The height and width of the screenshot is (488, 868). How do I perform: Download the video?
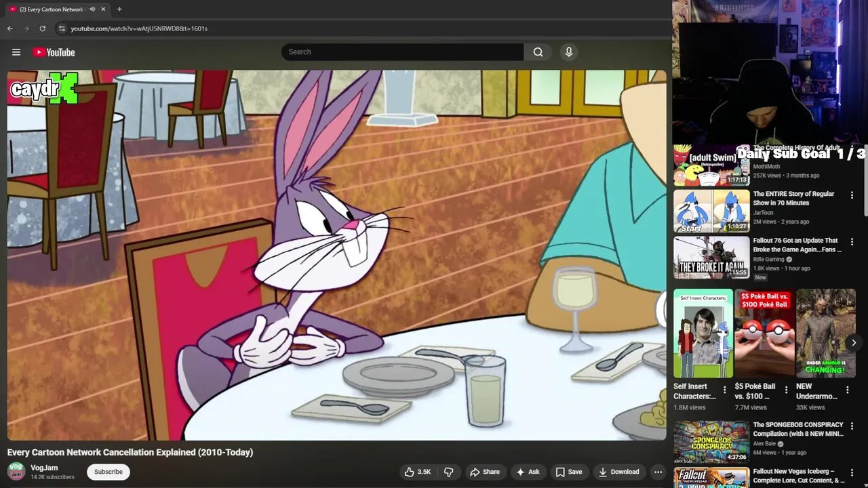coord(618,472)
